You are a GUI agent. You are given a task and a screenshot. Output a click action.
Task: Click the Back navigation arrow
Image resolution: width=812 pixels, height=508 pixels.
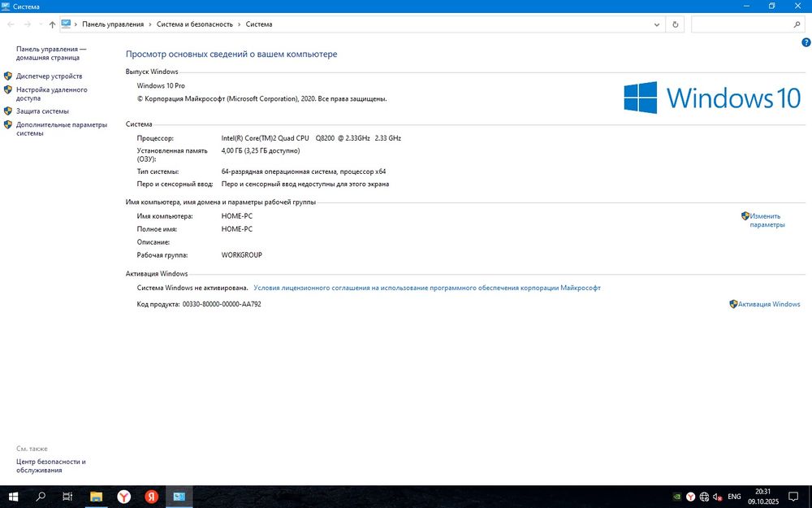pos(11,24)
